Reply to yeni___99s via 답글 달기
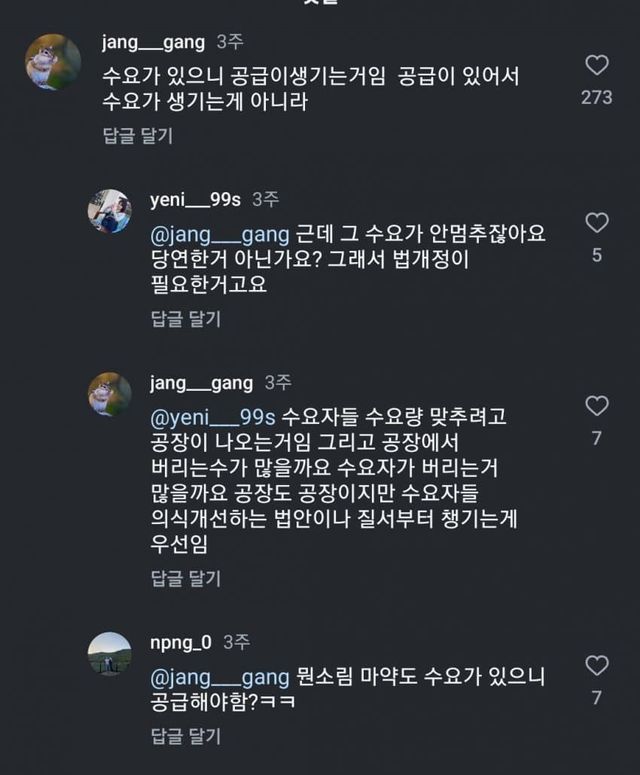The height and width of the screenshot is (775, 640). (185, 319)
